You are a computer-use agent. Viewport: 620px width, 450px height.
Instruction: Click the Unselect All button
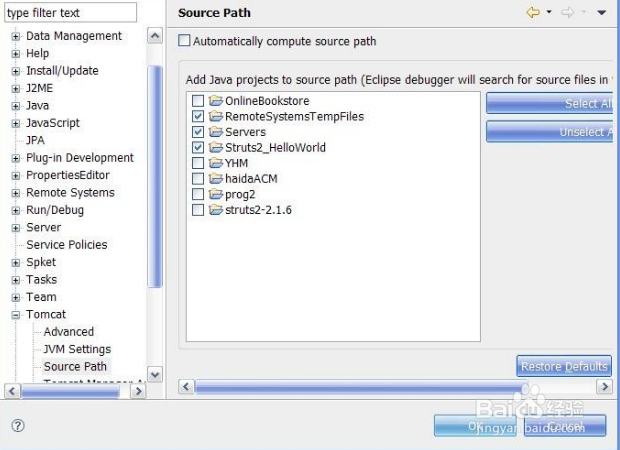click(550, 132)
